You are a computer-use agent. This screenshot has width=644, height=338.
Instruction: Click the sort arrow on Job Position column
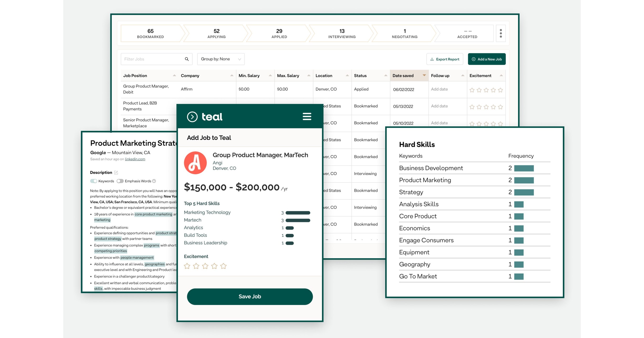click(x=175, y=75)
